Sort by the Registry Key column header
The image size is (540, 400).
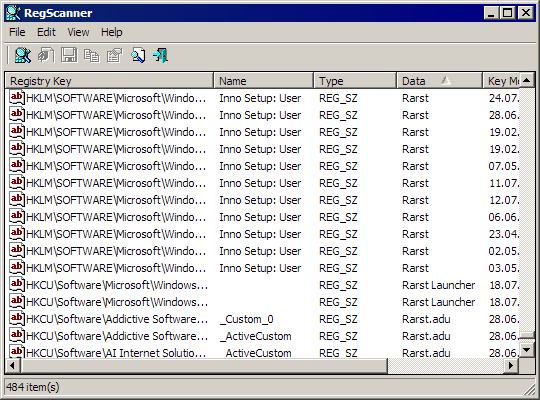coord(109,81)
